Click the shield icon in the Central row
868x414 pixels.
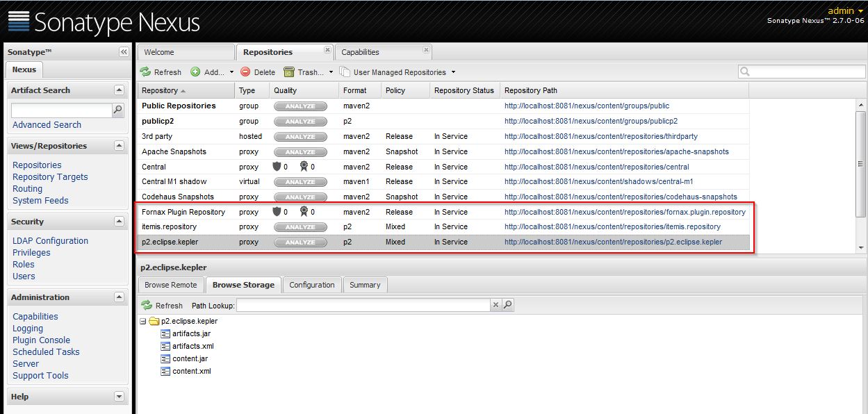click(277, 167)
